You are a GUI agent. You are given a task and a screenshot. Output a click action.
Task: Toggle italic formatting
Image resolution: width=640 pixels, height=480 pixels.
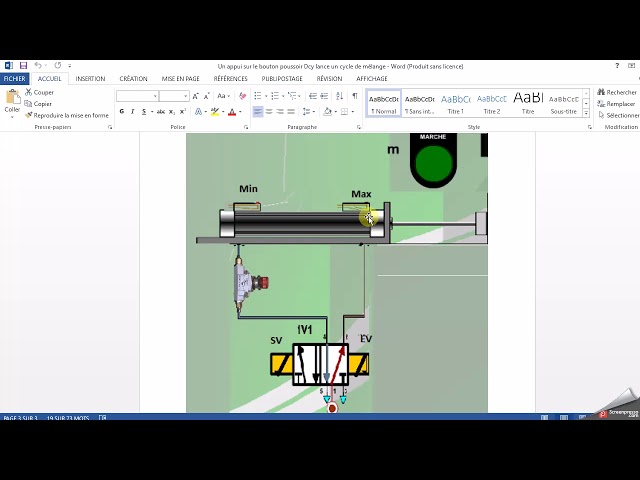[132, 112]
